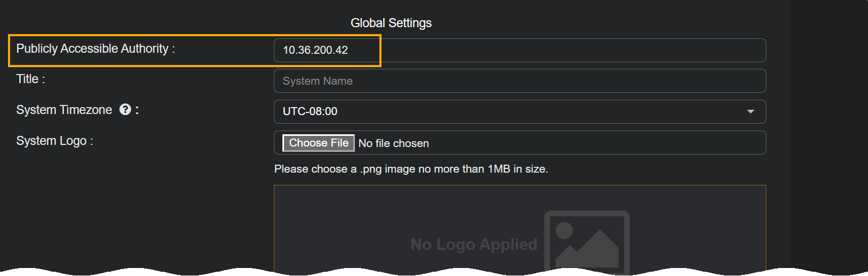
Task: Click the System Timezone label text
Action: [x=64, y=110]
